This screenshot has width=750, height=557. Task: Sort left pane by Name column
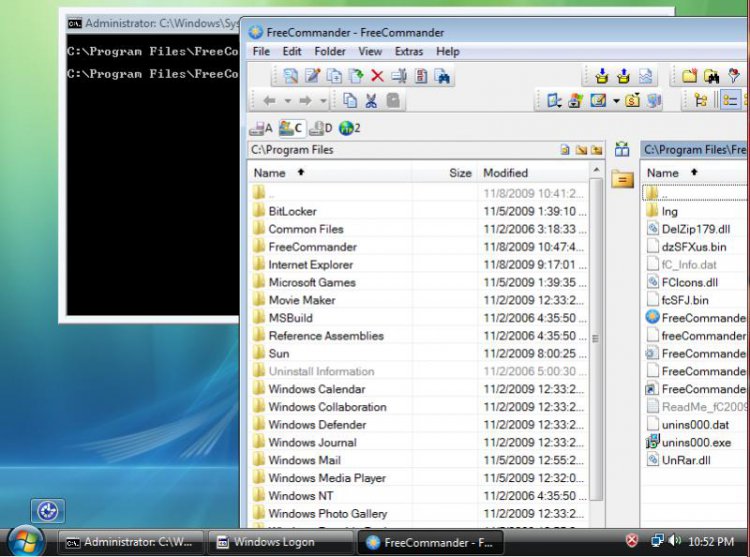[x=330, y=173]
